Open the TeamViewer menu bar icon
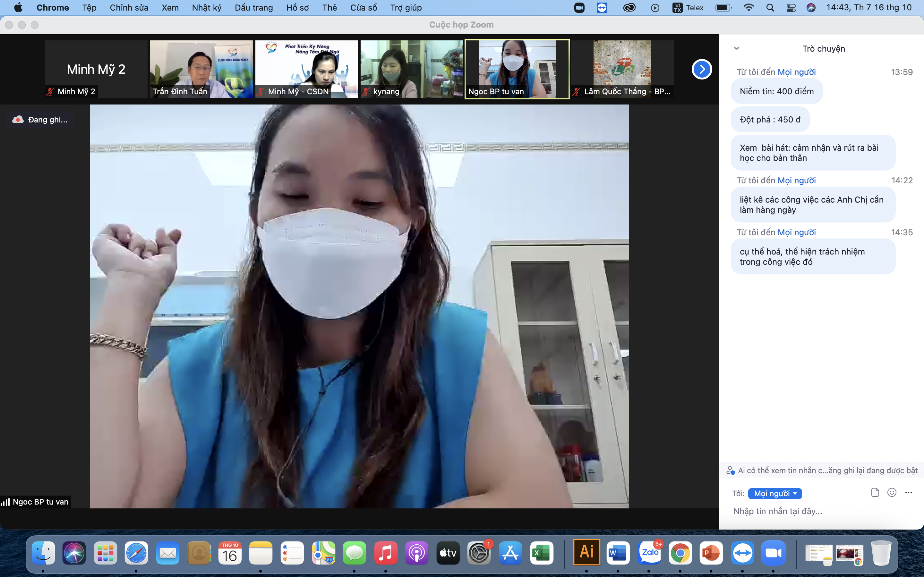924x577 pixels. coord(602,8)
